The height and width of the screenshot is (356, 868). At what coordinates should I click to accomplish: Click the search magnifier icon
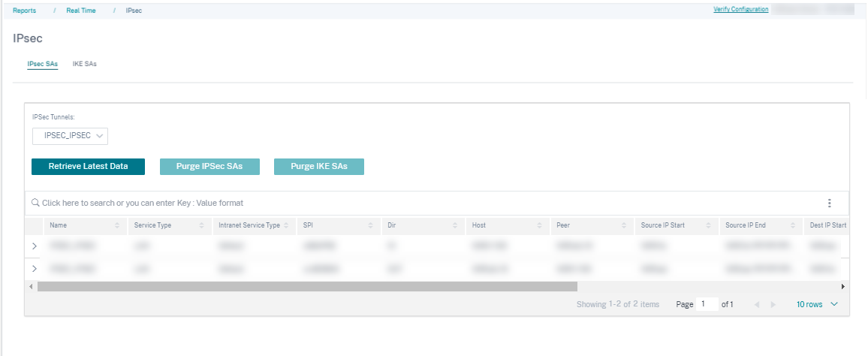click(35, 203)
